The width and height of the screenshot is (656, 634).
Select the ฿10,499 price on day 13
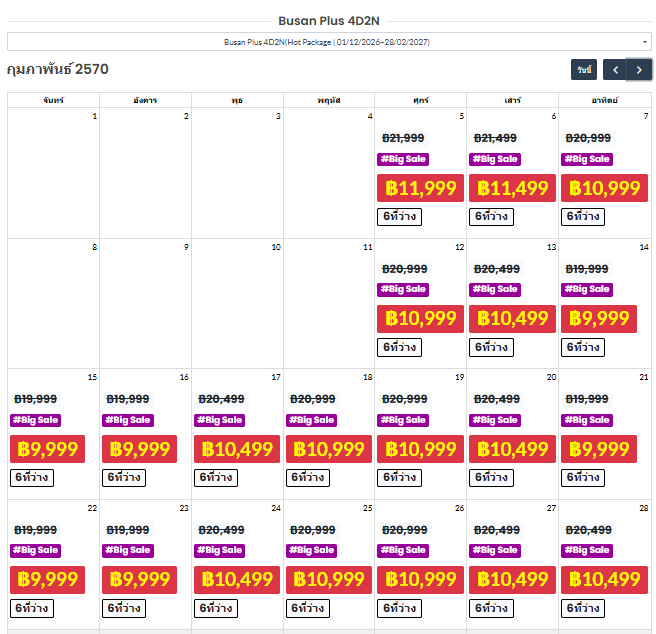tap(512, 319)
